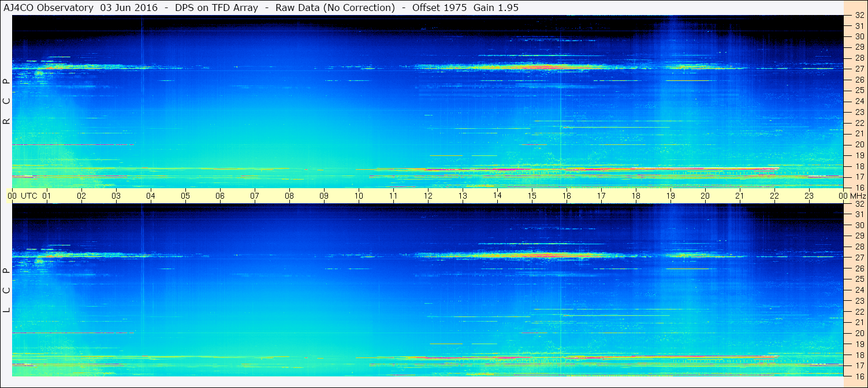Image resolution: width=868 pixels, height=388 pixels.
Task: Click 17 MHz label on LCP scale
Action: [x=859, y=365]
